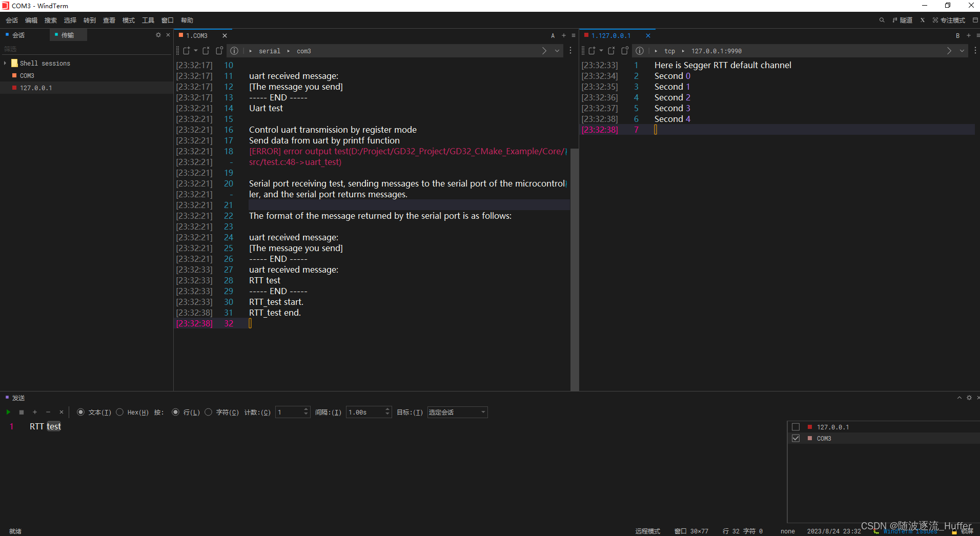
Task: Click the stop sending square button
Action: pyautogui.click(x=22, y=412)
